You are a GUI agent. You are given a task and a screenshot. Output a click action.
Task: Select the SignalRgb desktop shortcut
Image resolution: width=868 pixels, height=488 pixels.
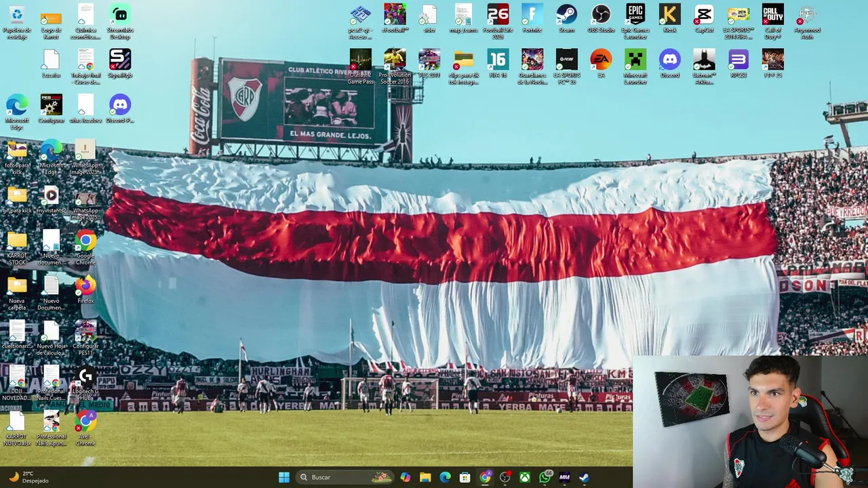point(120,64)
